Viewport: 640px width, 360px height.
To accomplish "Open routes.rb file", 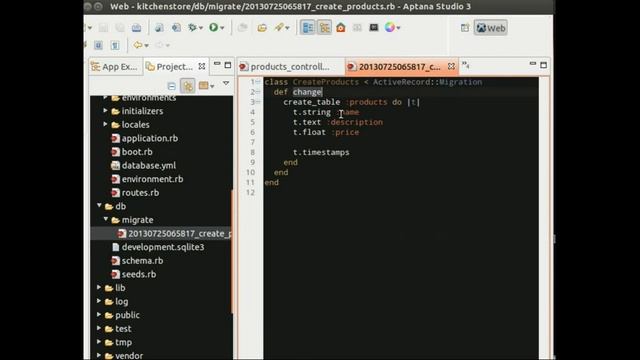I will point(140,193).
